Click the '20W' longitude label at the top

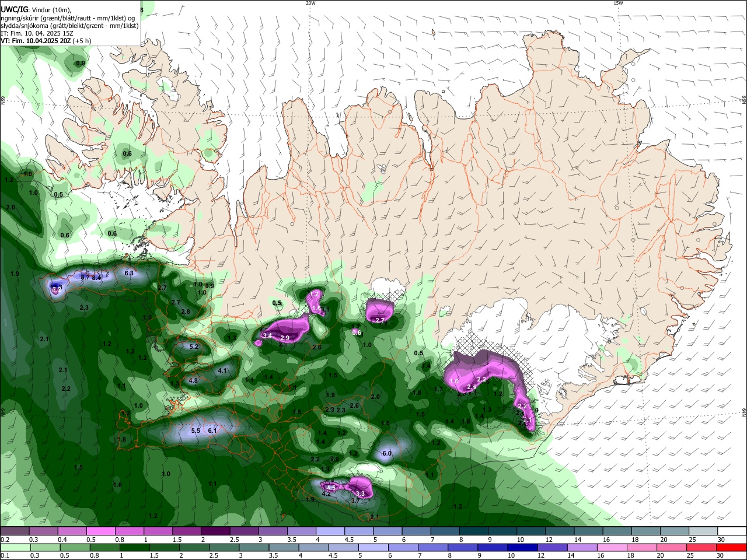(310, 3)
